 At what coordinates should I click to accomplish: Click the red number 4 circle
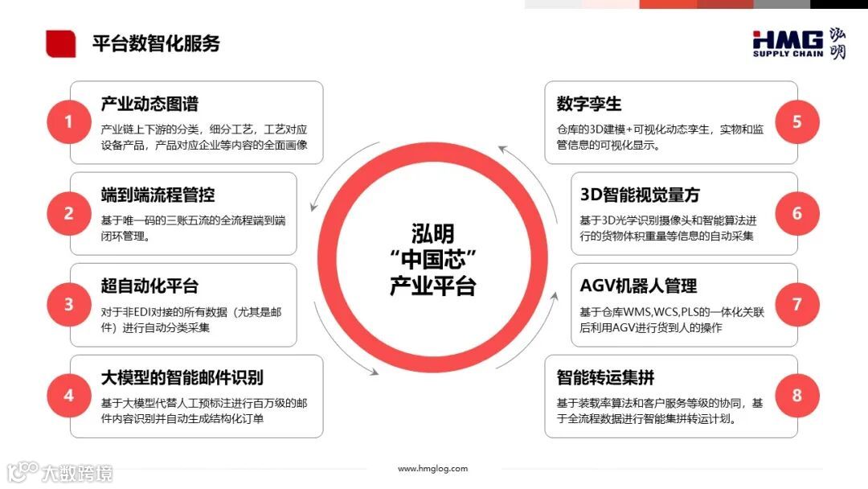click(x=68, y=396)
